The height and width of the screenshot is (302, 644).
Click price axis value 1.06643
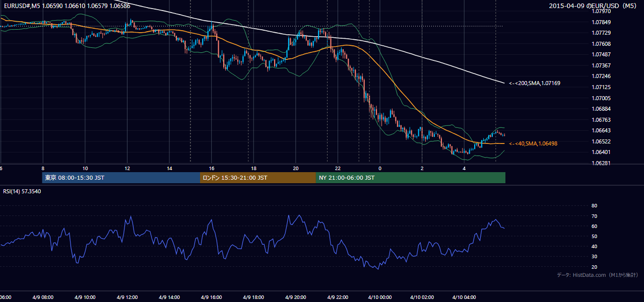[602, 130]
